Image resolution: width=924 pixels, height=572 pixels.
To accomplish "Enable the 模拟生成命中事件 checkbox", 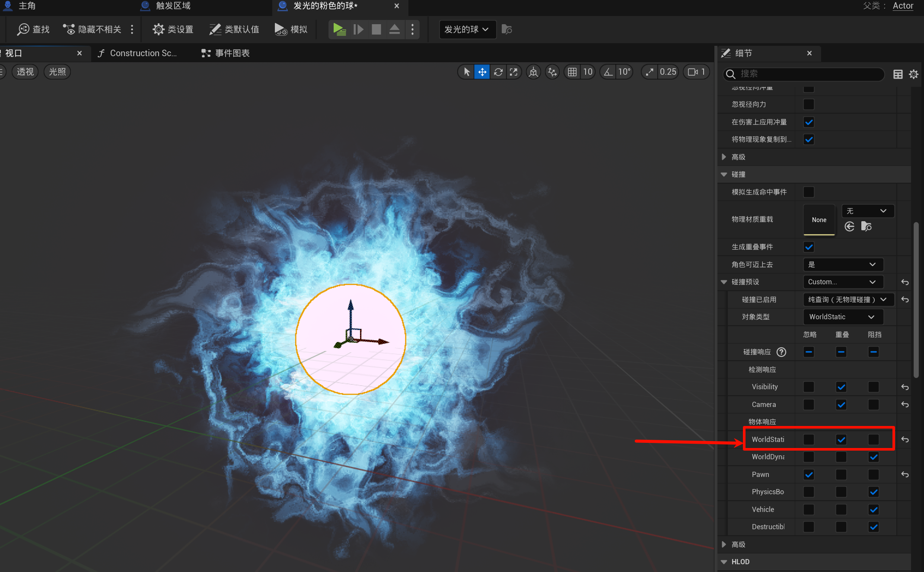I will point(809,192).
